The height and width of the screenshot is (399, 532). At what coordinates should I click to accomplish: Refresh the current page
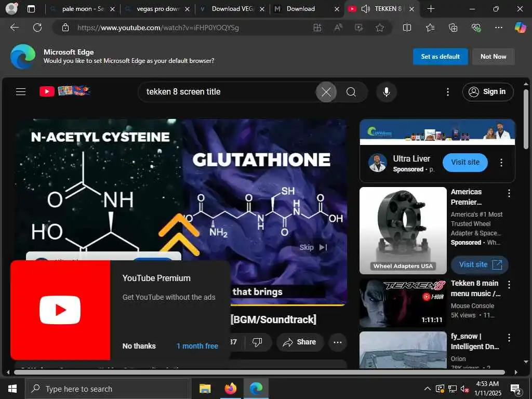[37, 28]
